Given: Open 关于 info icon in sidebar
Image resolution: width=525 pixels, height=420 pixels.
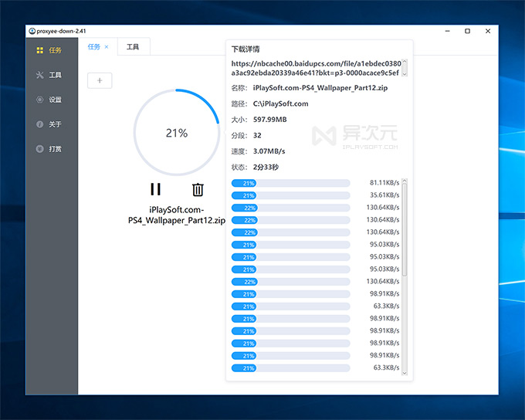Looking at the screenshot, I should pos(39,124).
